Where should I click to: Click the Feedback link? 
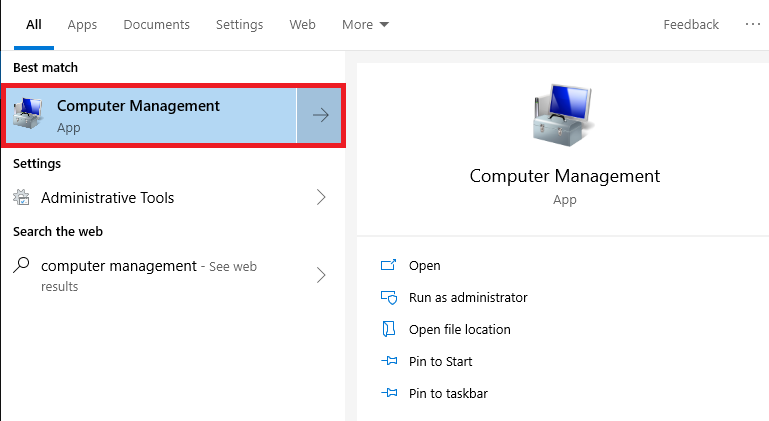click(691, 25)
